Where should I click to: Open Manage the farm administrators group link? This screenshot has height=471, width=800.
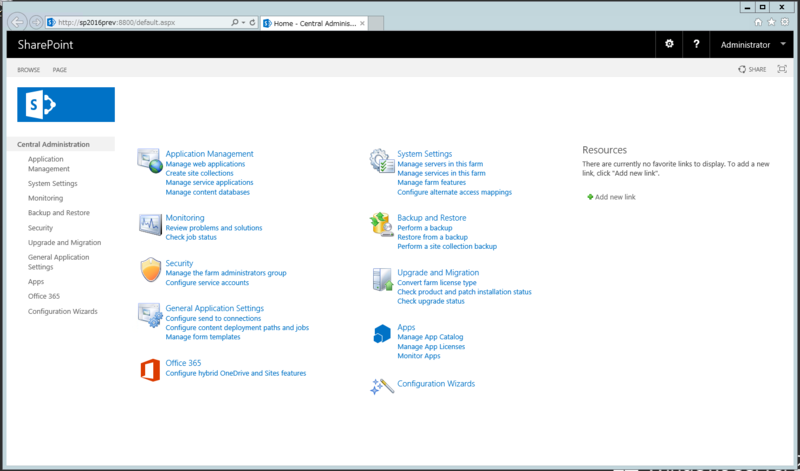pyautogui.click(x=226, y=273)
